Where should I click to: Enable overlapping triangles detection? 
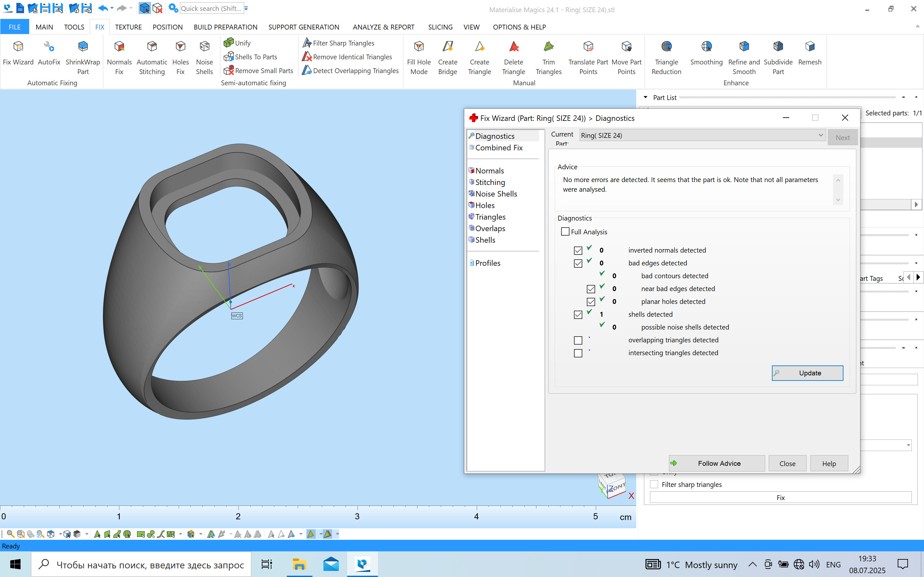578,340
